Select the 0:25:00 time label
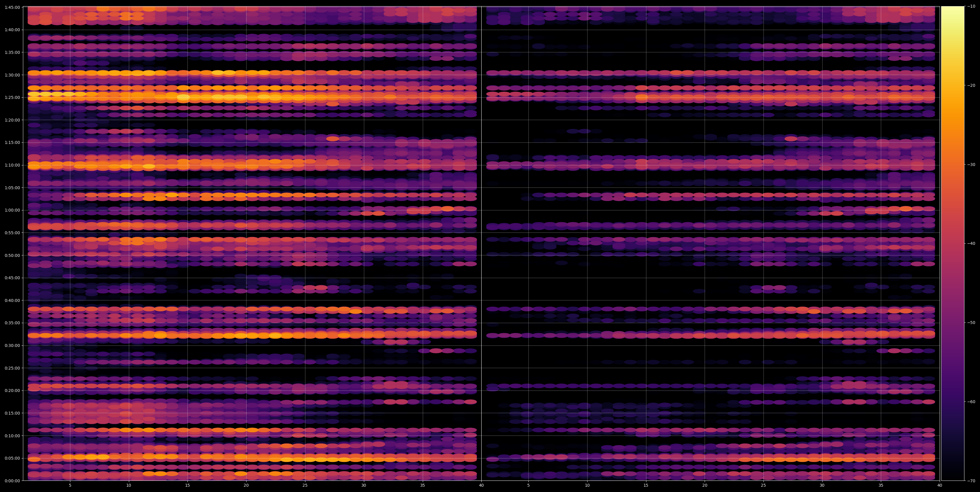 pyautogui.click(x=13, y=368)
